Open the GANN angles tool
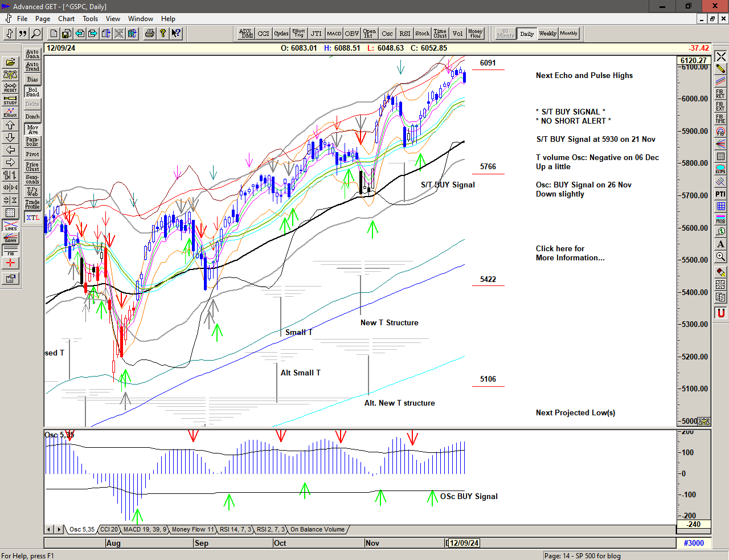 coord(10,238)
